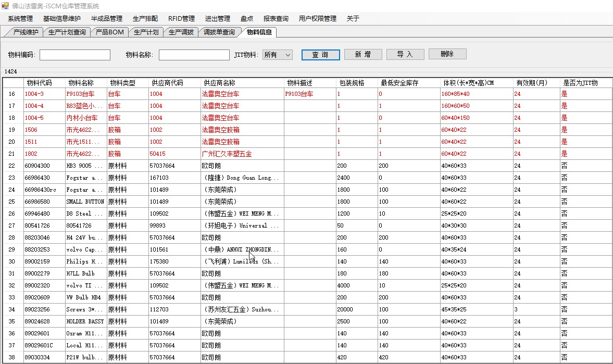Sort by 物料名称 column header
This screenshot has height=364, width=613.
[86, 83]
